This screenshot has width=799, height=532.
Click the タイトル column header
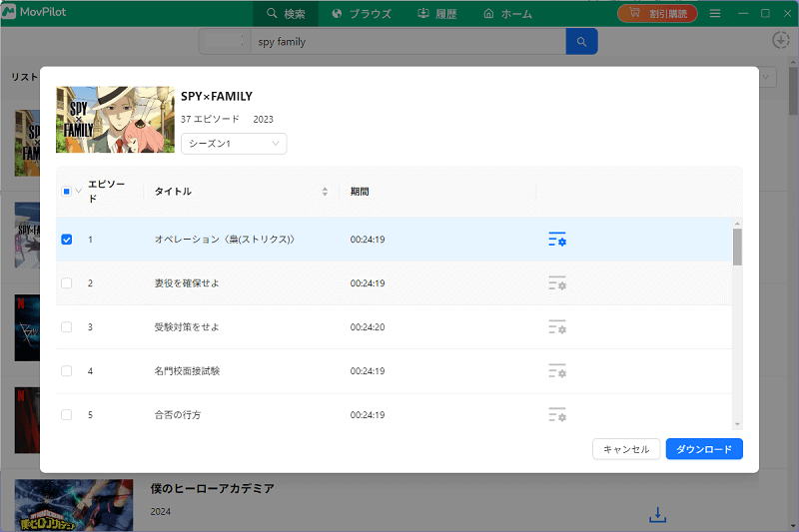(173, 192)
